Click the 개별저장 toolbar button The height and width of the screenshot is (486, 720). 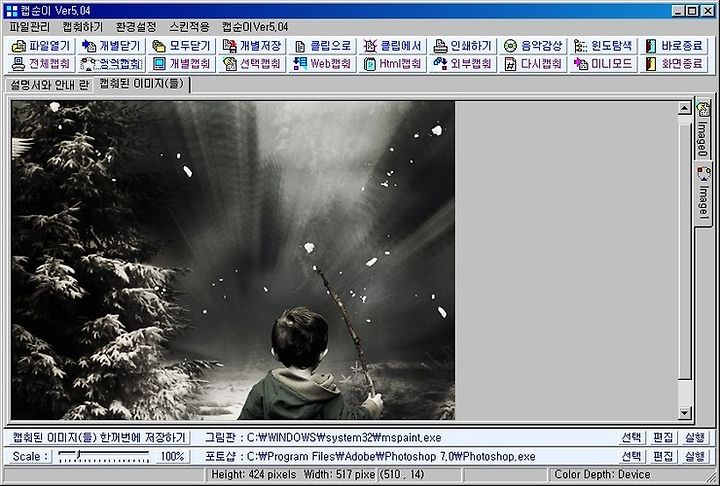click(x=252, y=46)
